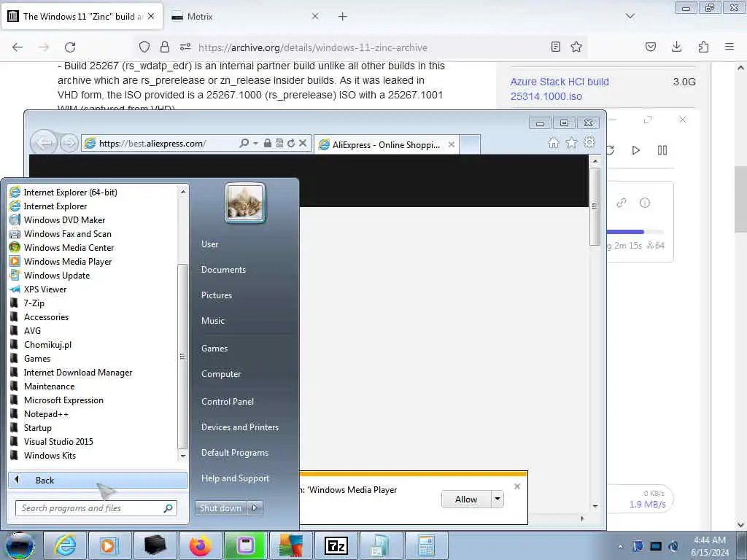Open Music from Start menu
Screen dimensions: 747x560
[x=212, y=321]
